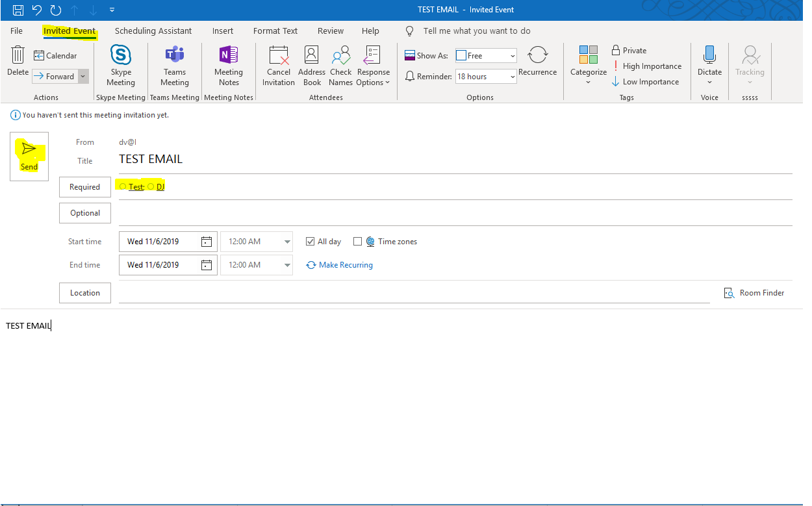Open the Format Text tab
This screenshot has width=812, height=506.
275,31
